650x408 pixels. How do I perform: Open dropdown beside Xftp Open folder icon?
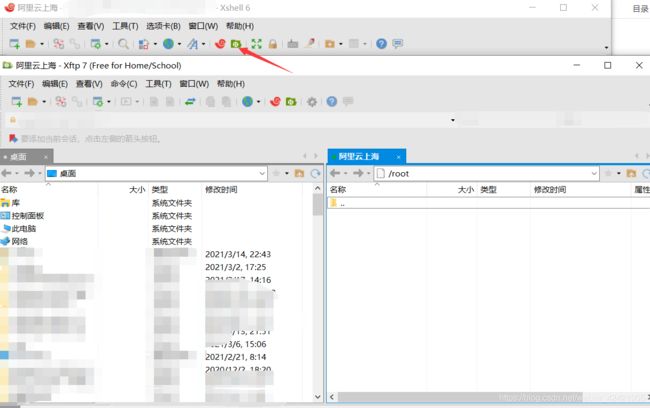(x=44, y=101)
